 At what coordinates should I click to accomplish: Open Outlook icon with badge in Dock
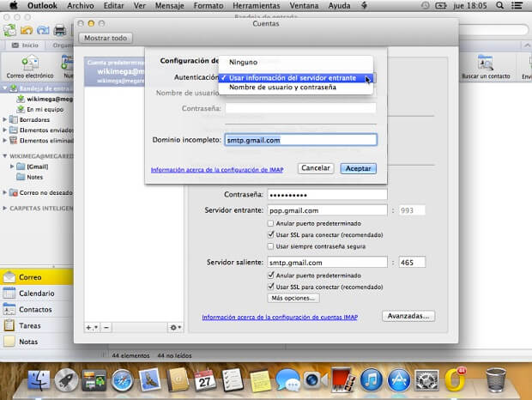pyautogui.click(x=455, y=379)
